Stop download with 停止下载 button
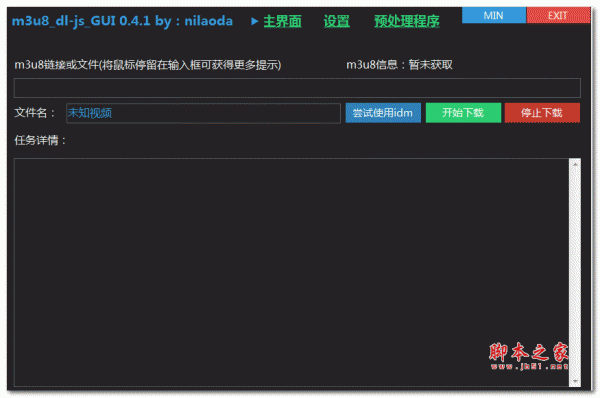Viewport: 600px width, 398px height. [x=542, y=113]
